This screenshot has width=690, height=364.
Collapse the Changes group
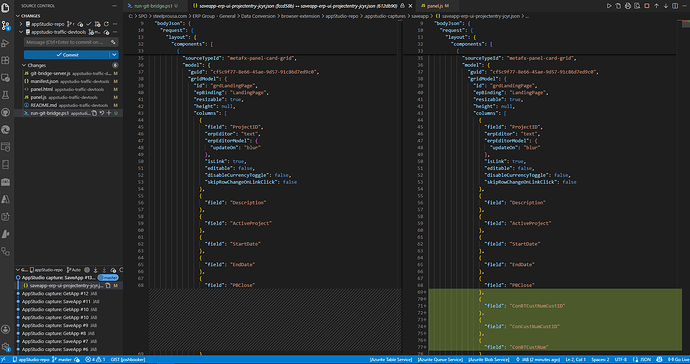tap(24, 65)
